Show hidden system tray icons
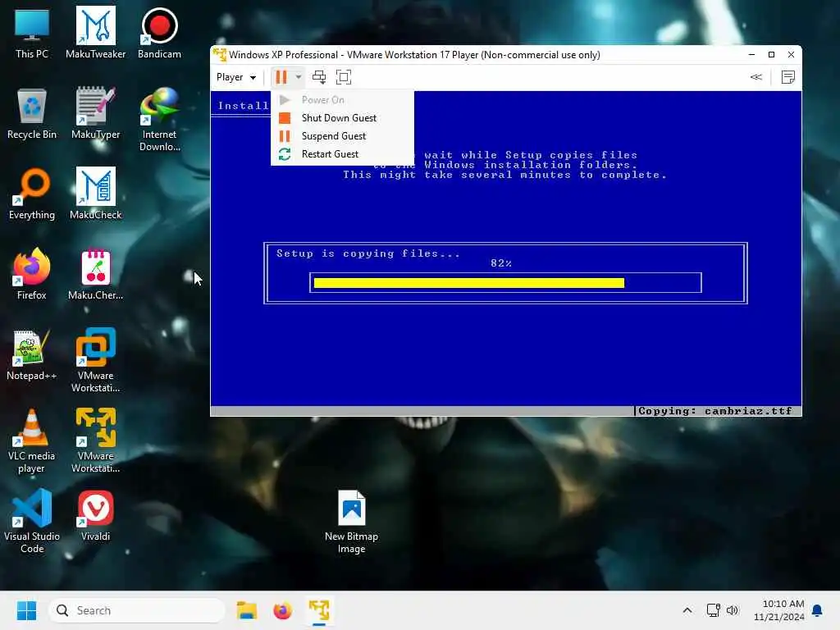 [687, 610]
